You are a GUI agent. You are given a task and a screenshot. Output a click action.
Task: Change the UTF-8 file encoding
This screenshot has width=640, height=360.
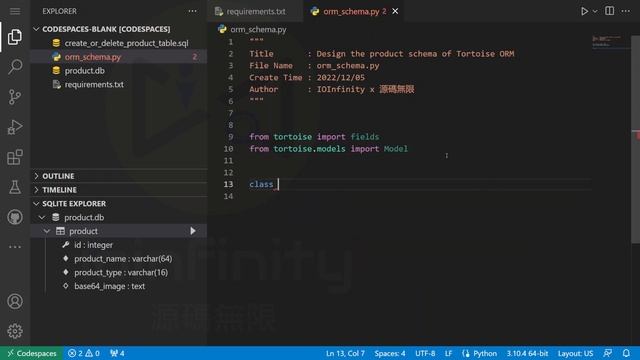click(425, 353)
